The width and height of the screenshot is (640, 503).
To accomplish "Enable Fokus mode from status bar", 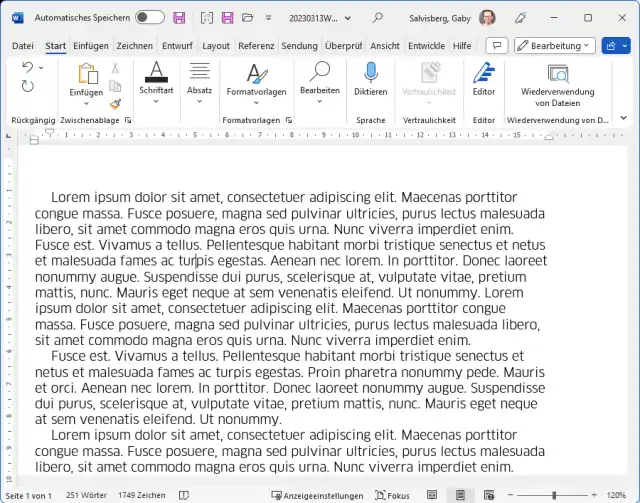I will [x=391, y=495].
